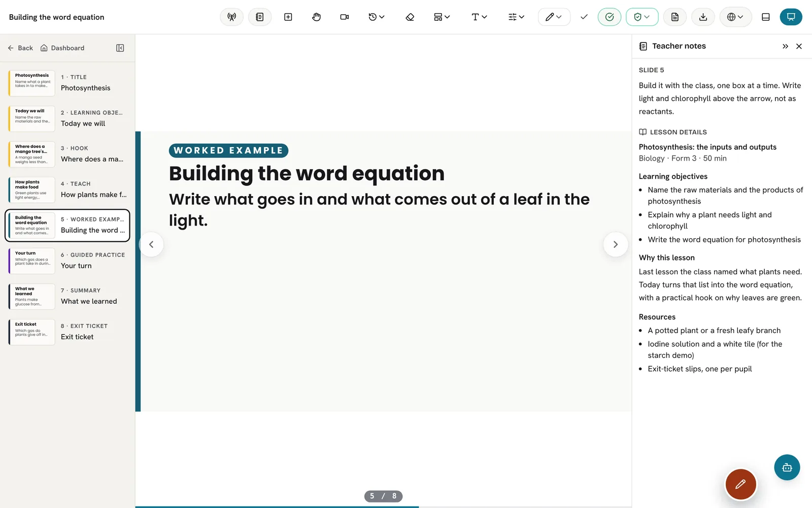Viewport: 812px width, 508px height.
Task: Click the broadcast live session icon
Action: pos(231,17)
